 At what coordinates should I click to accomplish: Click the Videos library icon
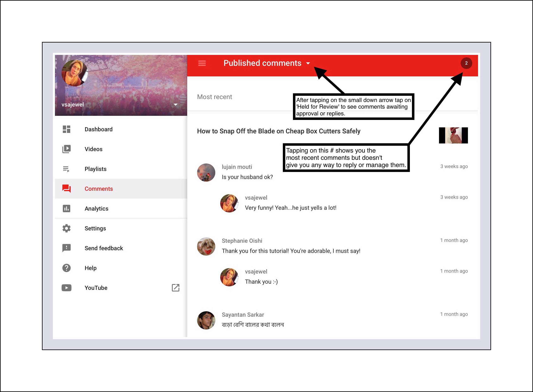[67, 149]
